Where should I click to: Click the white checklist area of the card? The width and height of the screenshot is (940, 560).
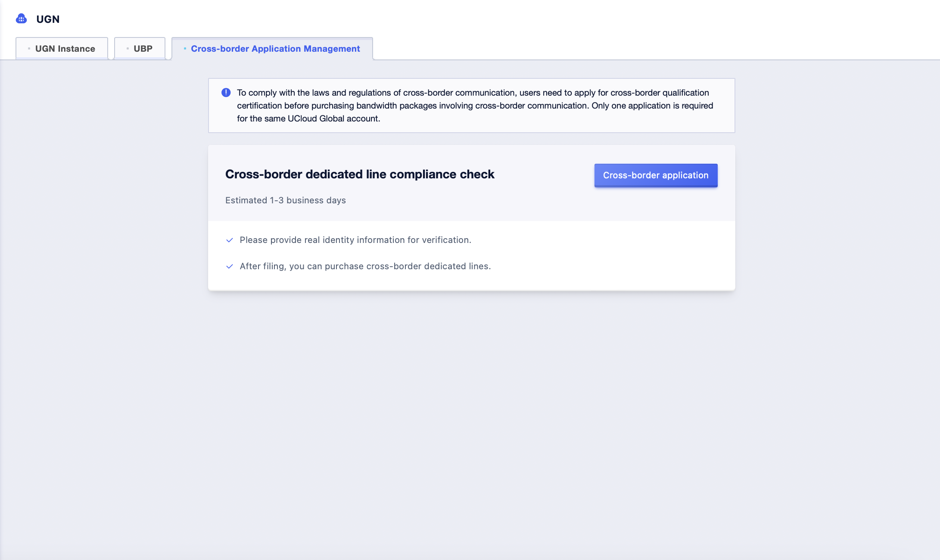(471, 255)
